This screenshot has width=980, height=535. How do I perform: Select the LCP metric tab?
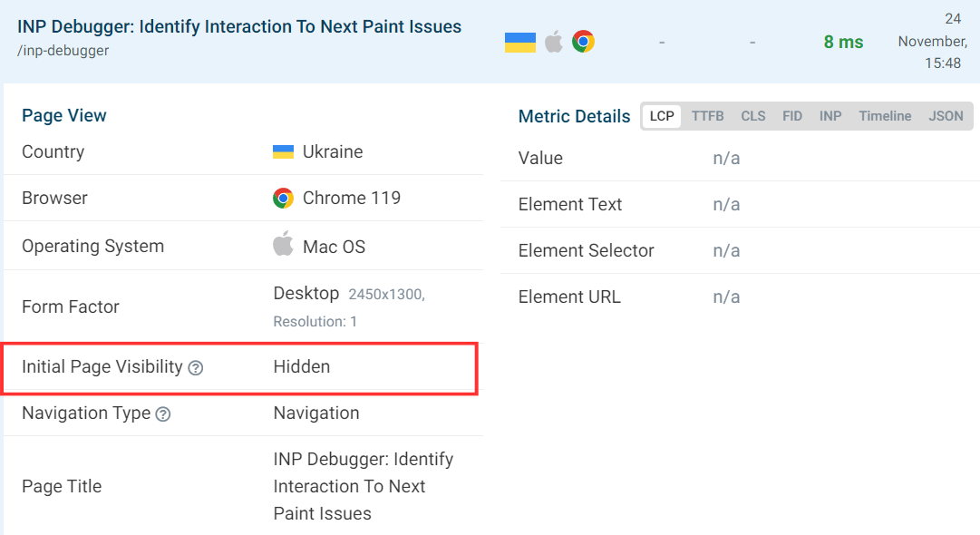662,116
